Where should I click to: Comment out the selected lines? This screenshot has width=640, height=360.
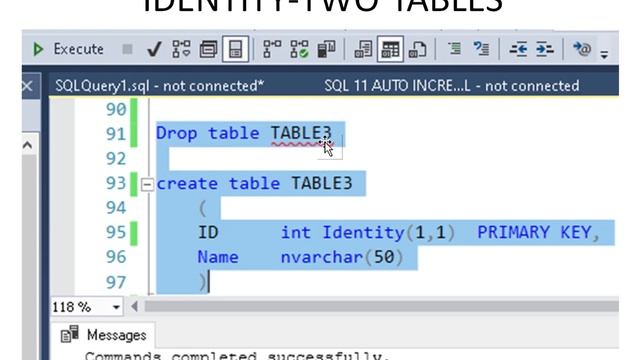point(454,49)
